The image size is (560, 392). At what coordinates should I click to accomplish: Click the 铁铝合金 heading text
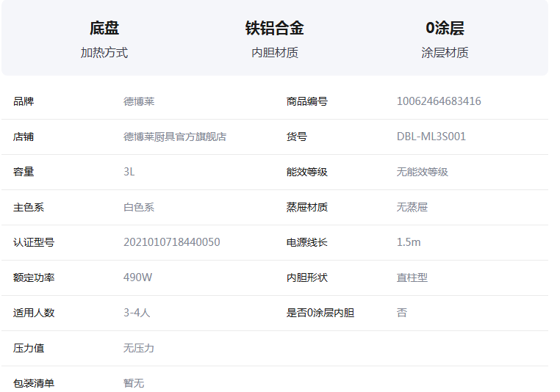274,28
